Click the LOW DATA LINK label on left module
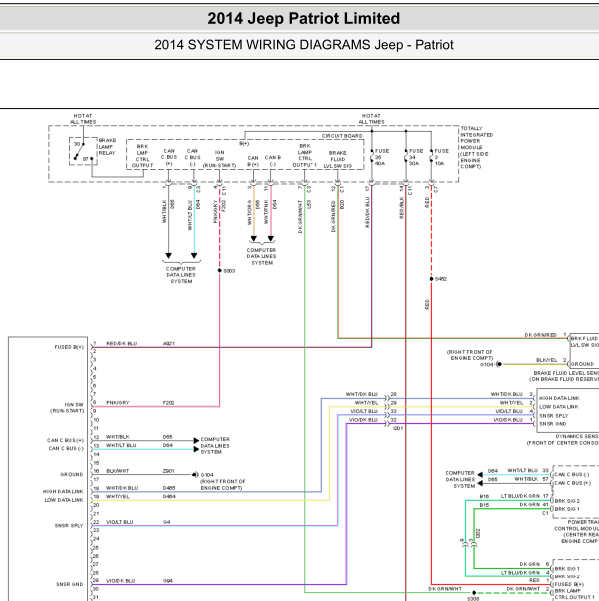599x601 pixels. (64, 500)
